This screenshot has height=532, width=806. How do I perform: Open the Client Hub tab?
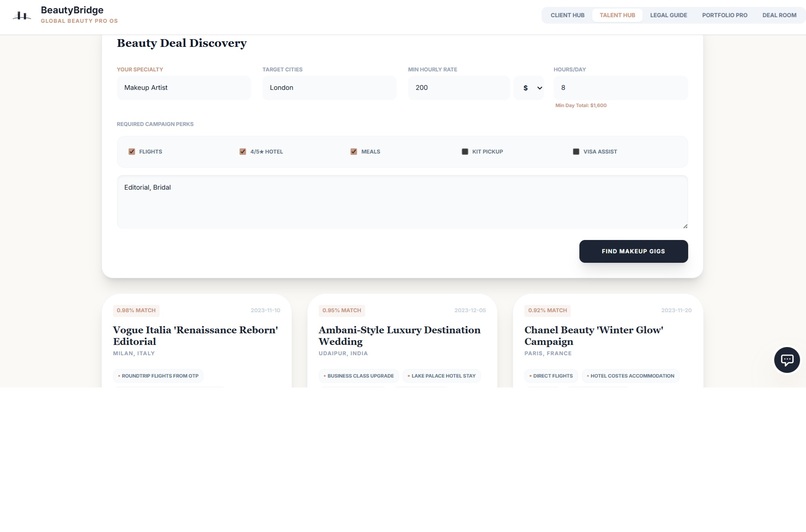(567, 15)
